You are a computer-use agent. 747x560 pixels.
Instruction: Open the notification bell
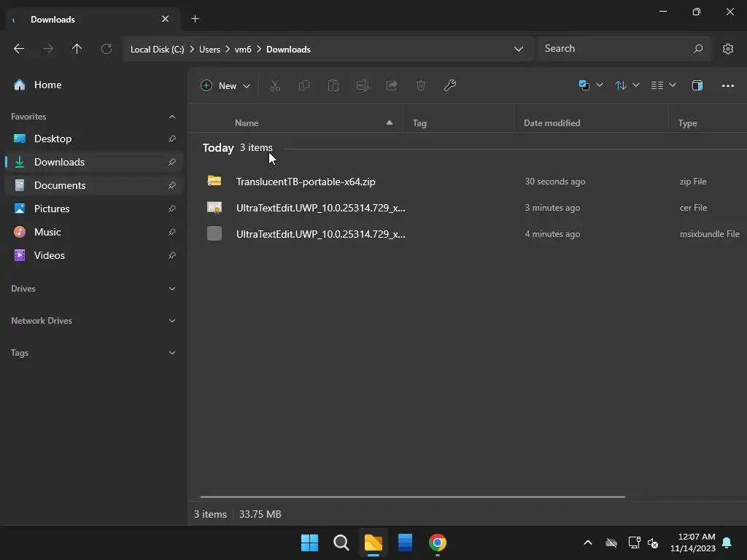point(727,542)
